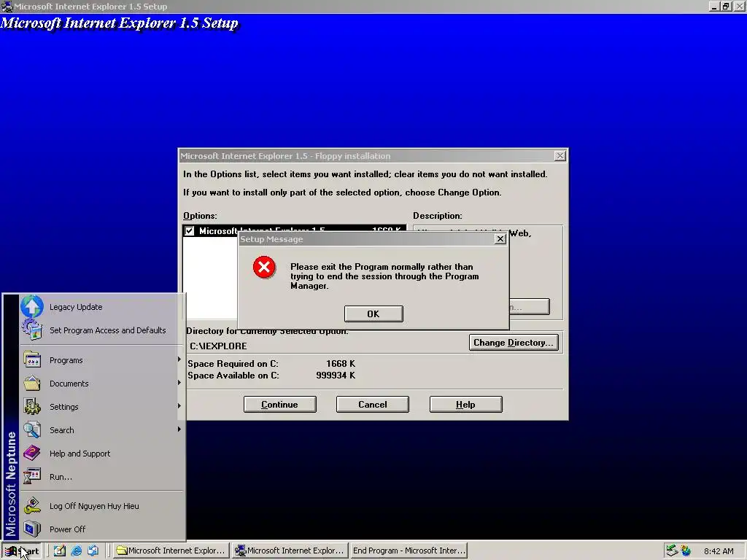747x560 pixels.
Task: Launch Internet Explorer from quick launch
Action: pos(76,551)
